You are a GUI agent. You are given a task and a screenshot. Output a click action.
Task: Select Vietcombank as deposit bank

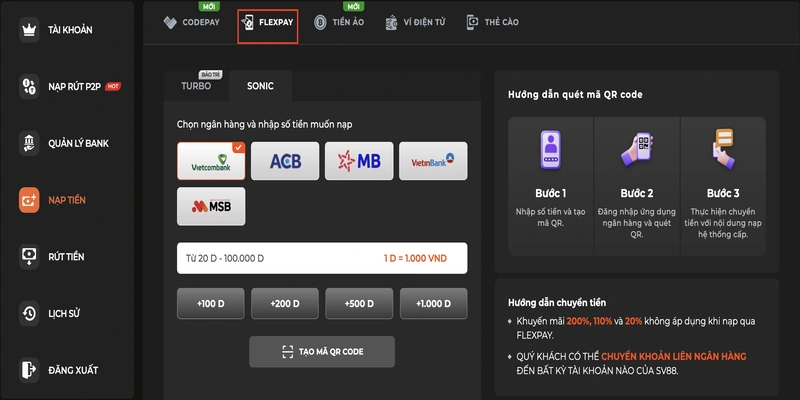[211, 160]
